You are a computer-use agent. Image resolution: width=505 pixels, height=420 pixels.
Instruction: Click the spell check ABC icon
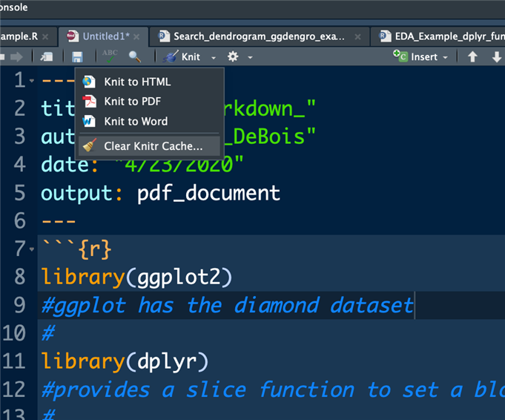(110, 57)
